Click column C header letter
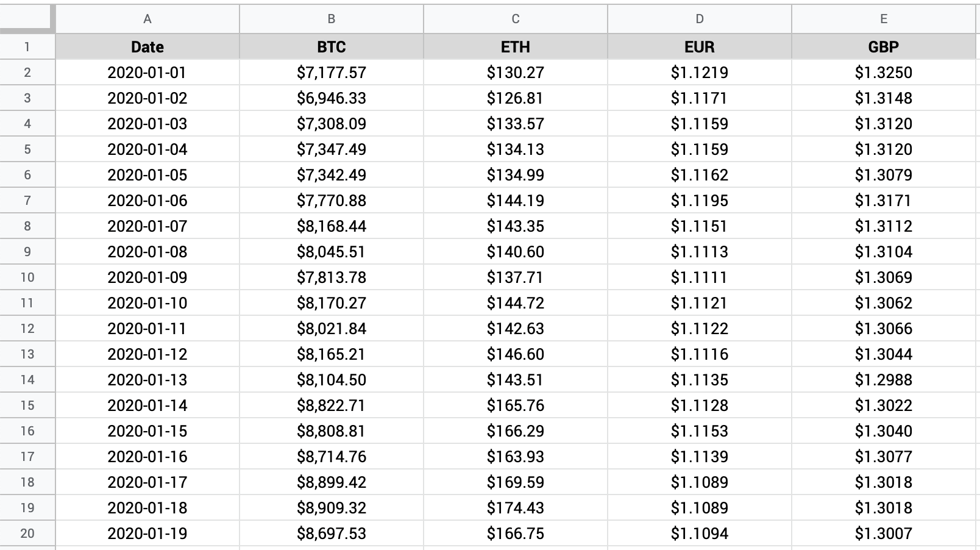This screenshot has width=980, height=550. click(x=516, y=19)
